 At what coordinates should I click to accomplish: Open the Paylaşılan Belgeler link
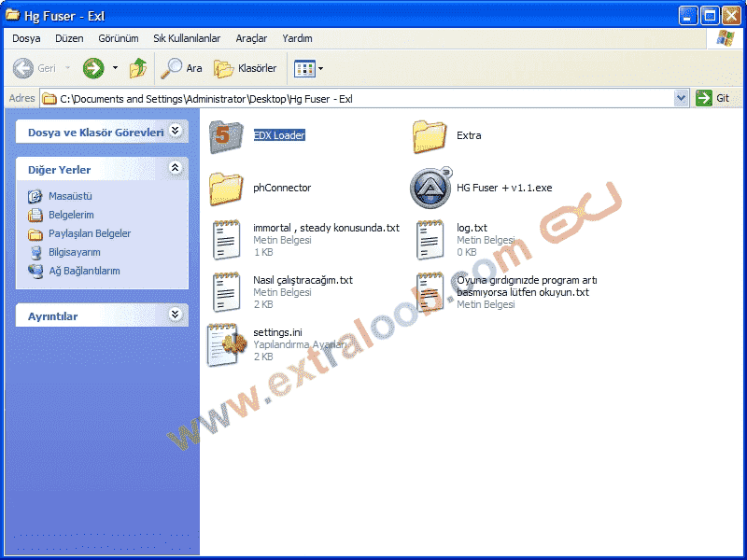pos(90,234)
